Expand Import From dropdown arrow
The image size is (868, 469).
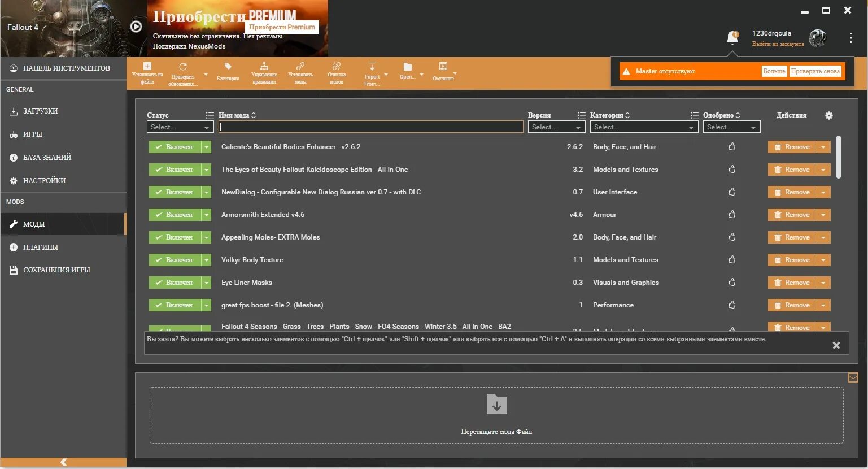pos(386,75)
